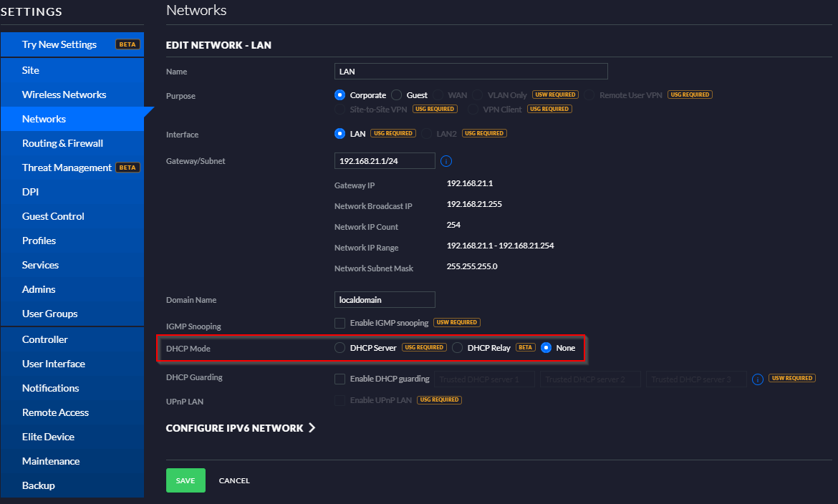The height and width of the screenshot is (504, 838).
Task: Select the Corporate purpose radio button
Action: click(340, 94)
